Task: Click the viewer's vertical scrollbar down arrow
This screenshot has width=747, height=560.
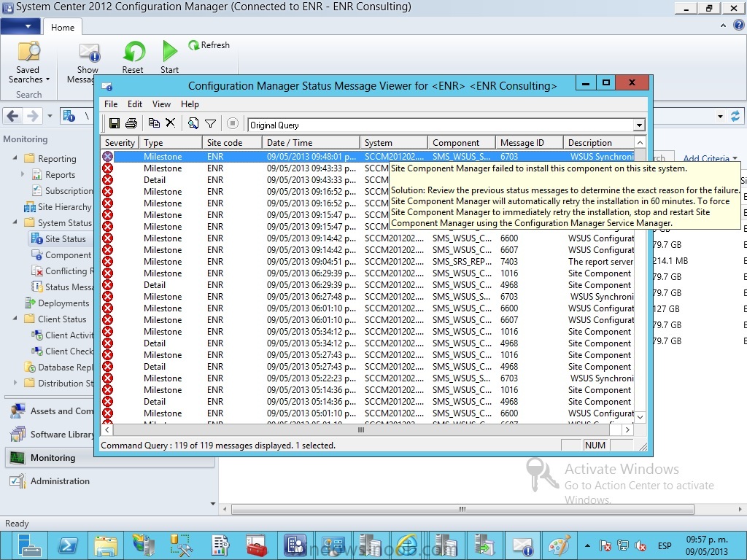Action: pyautogui.click(x=640, y=417)
